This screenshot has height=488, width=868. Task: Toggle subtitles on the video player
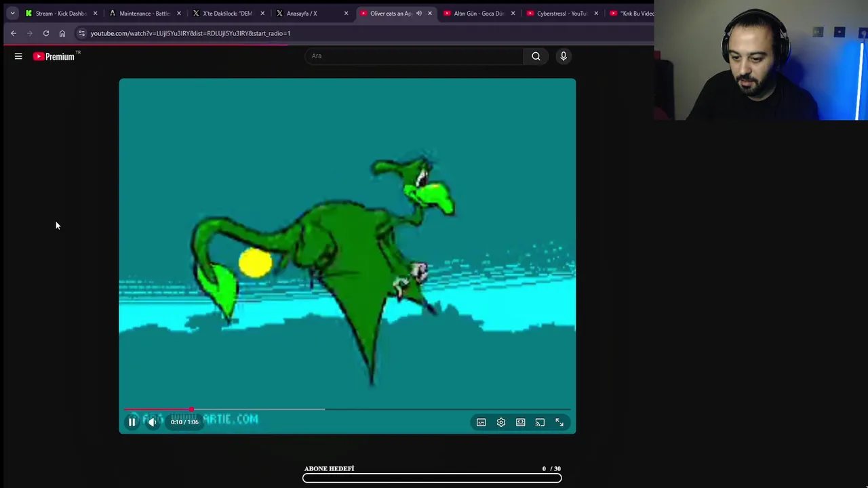[481, 422]
